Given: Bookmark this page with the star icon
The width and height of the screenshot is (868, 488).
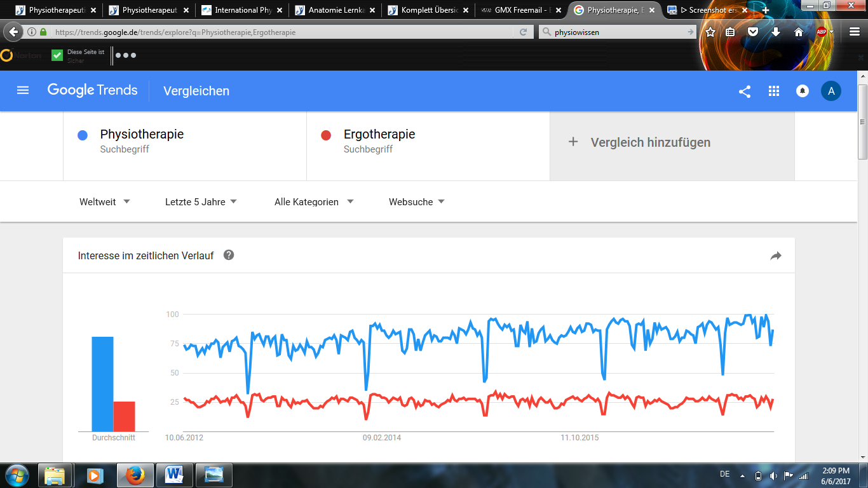Looking at the screenshot, I should 710,32.
